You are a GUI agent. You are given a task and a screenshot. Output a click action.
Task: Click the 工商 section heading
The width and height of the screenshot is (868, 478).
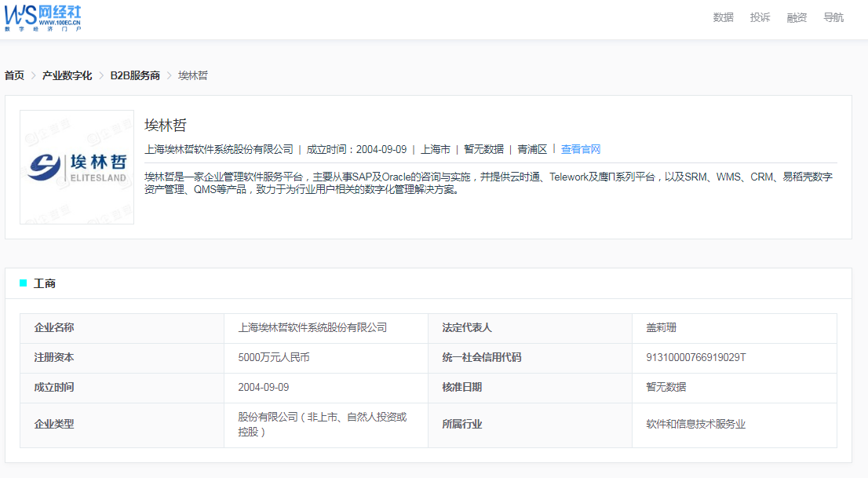click(44, 283)
